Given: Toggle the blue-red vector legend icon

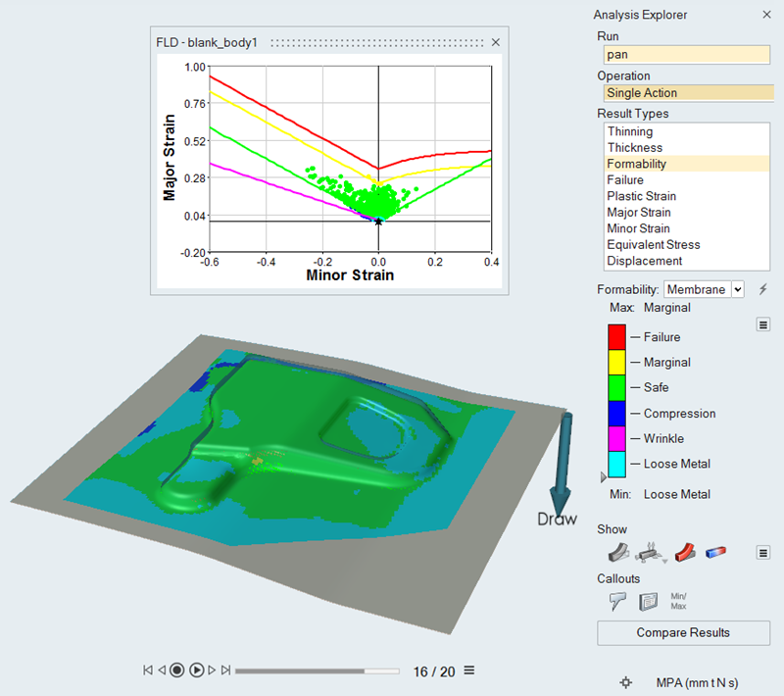Looking at the screenshot, I should click(716, 553).
